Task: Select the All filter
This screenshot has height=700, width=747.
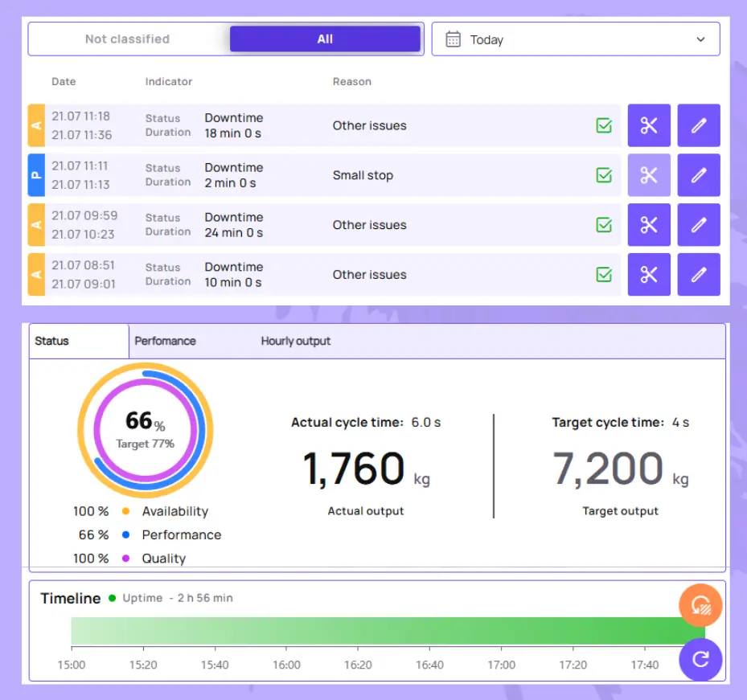Action: coord(325,39)
